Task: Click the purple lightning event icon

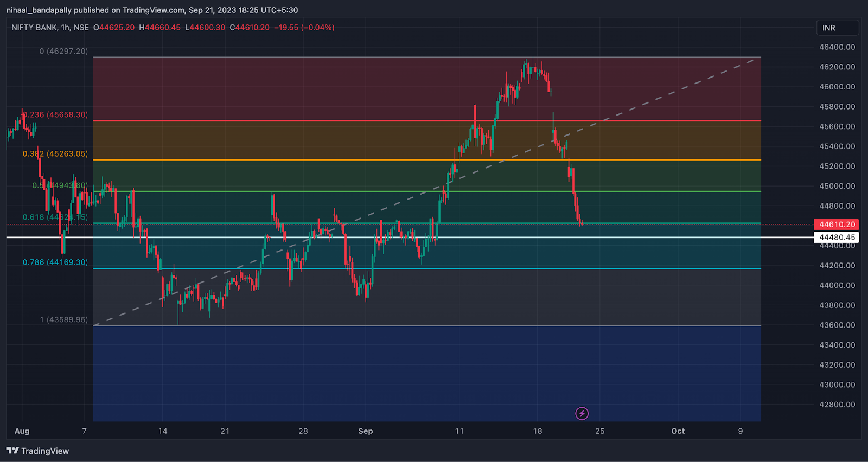Action: click(x=582, y=414)
